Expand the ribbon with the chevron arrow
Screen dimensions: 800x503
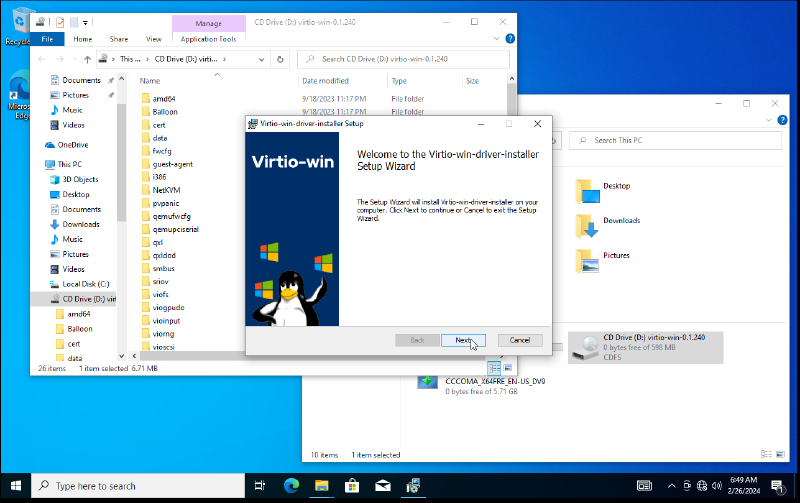(x=496, y=39)
